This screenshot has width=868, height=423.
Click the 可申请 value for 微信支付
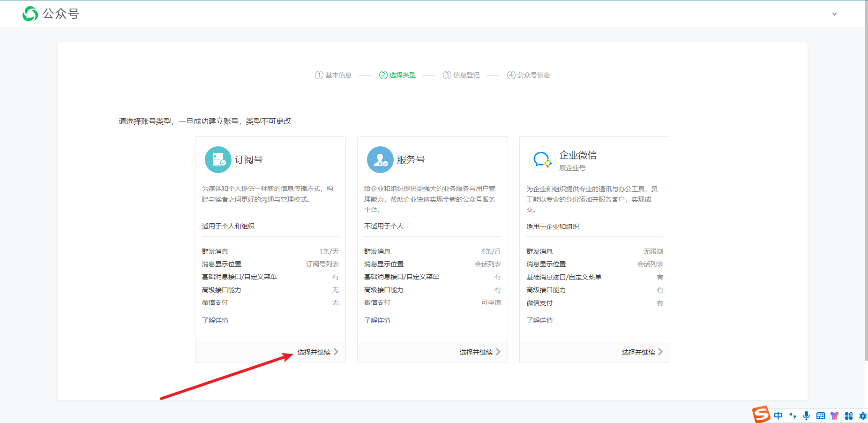pos(491,302)
